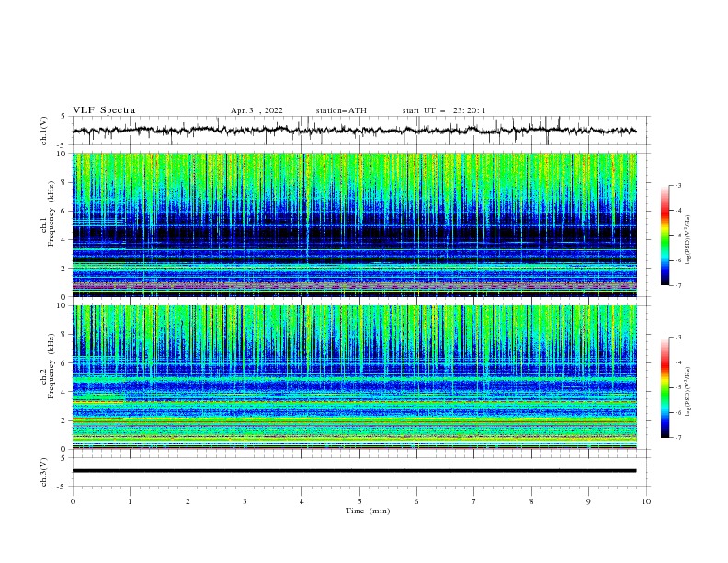Click the 'ch.3(V)' waveform axis label
Viewport: 728px width, 563px height.
pyautogui.click(x=44, y=472)
